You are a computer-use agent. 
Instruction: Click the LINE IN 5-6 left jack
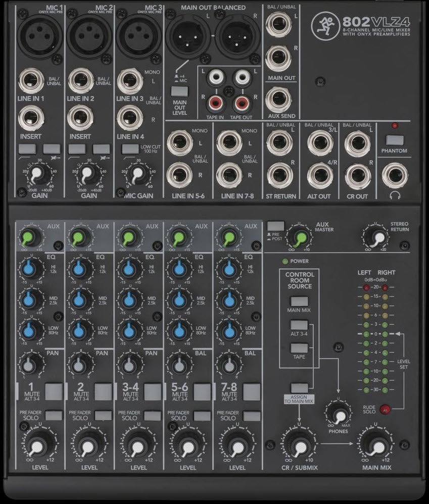(x=180, y=142)
